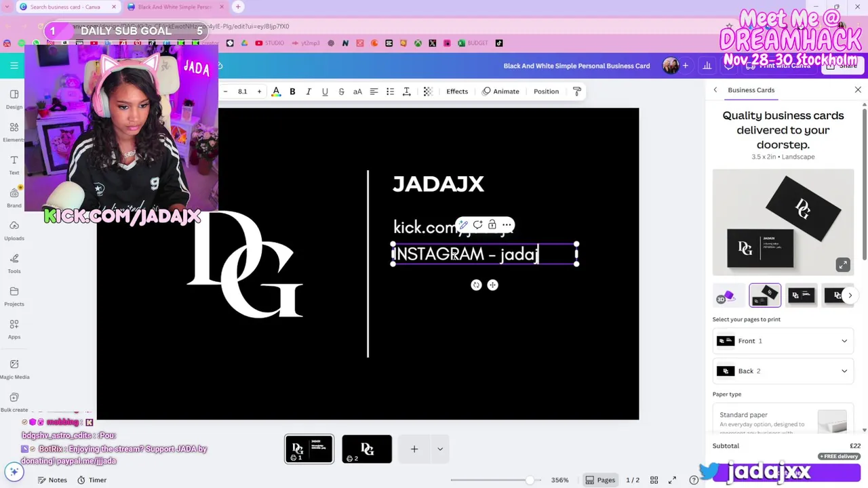
Task: Increase font size with plus button
Action: pyautogui.click(x=259, y=91)
